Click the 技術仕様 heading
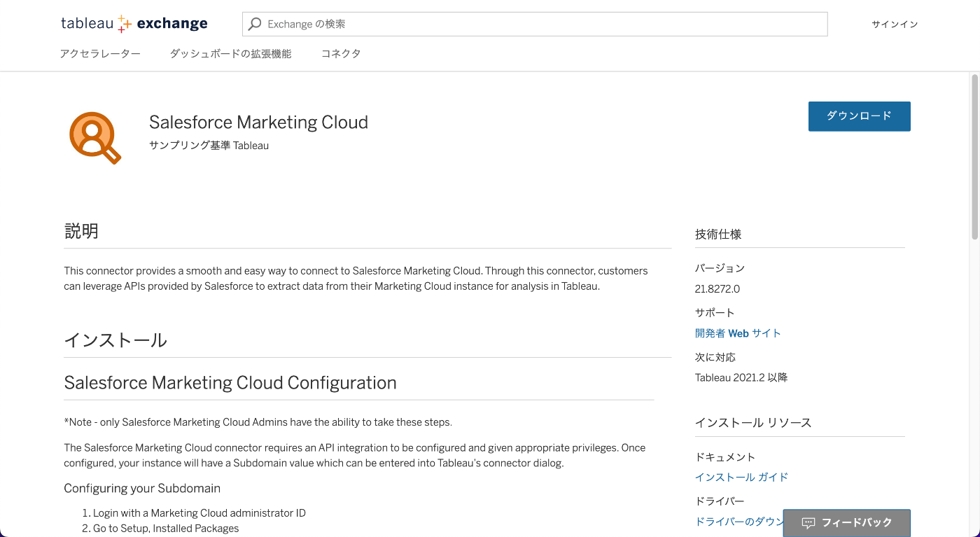 tap(718, 235)
